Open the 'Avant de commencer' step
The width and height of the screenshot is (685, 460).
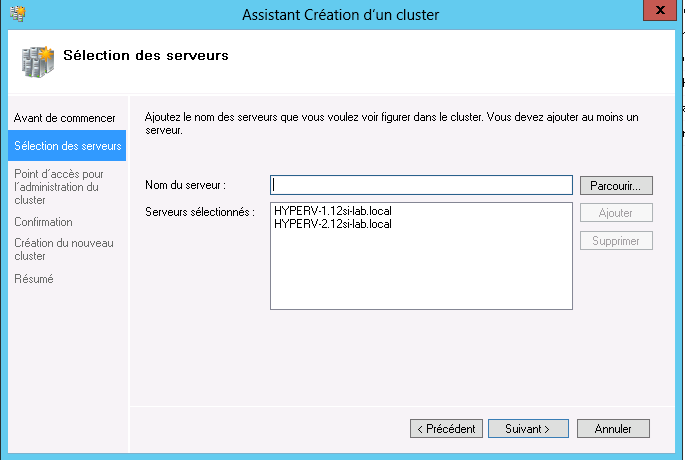64,118
